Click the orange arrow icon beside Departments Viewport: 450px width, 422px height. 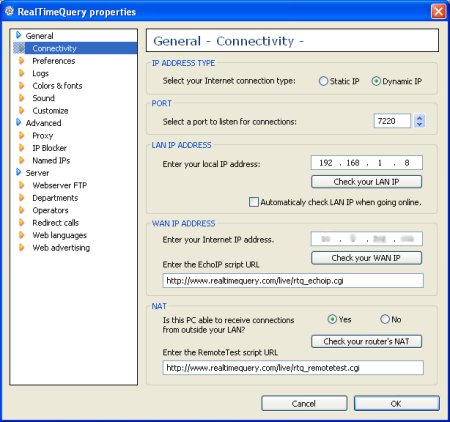[x=22, y=198]
